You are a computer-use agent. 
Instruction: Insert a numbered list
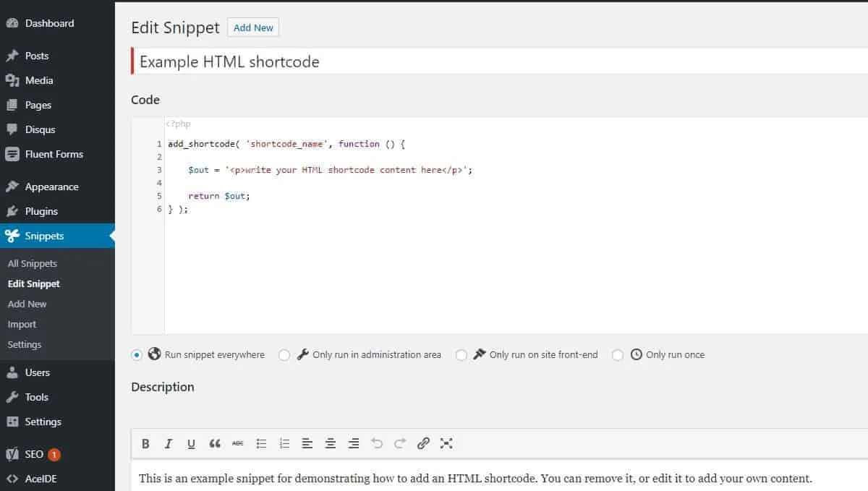coord(284,443)
